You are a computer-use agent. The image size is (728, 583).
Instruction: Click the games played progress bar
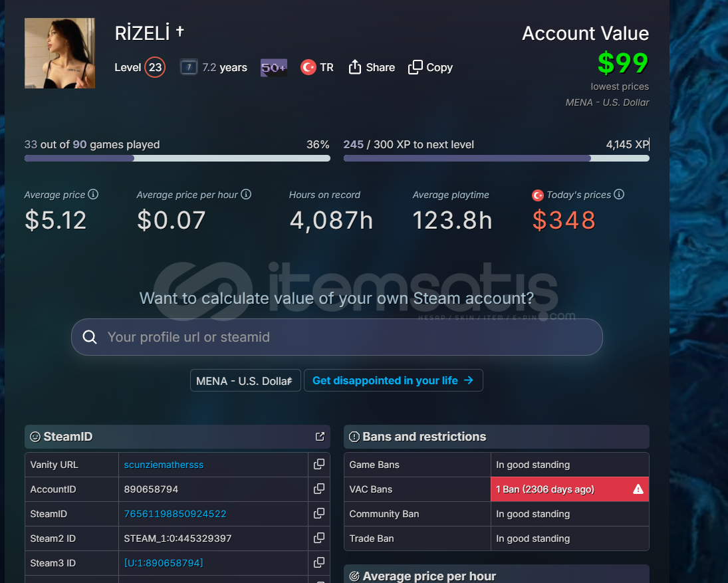point(178,158)
